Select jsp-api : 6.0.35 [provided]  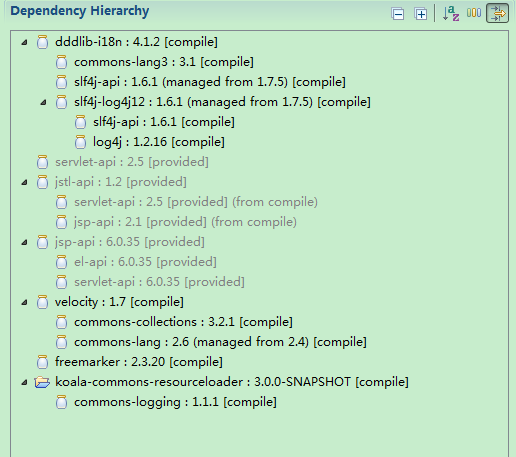(130, 242)
